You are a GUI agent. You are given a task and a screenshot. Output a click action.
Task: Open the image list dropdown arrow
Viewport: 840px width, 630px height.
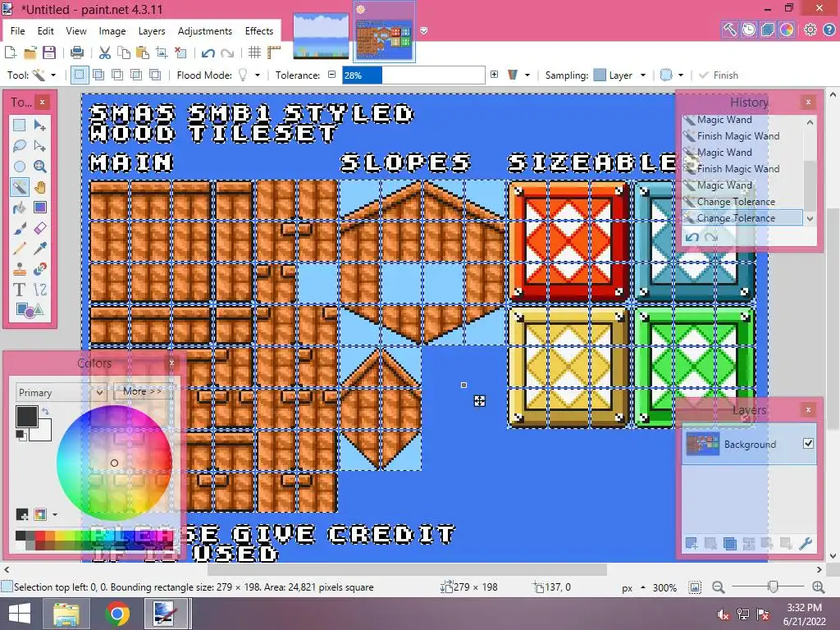click(424, 31)
